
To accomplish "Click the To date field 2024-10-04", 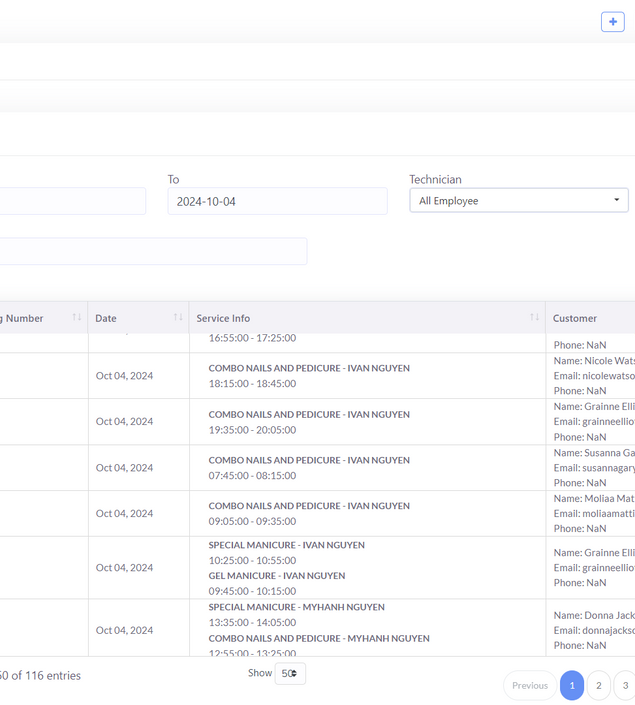I will (277, 201).
